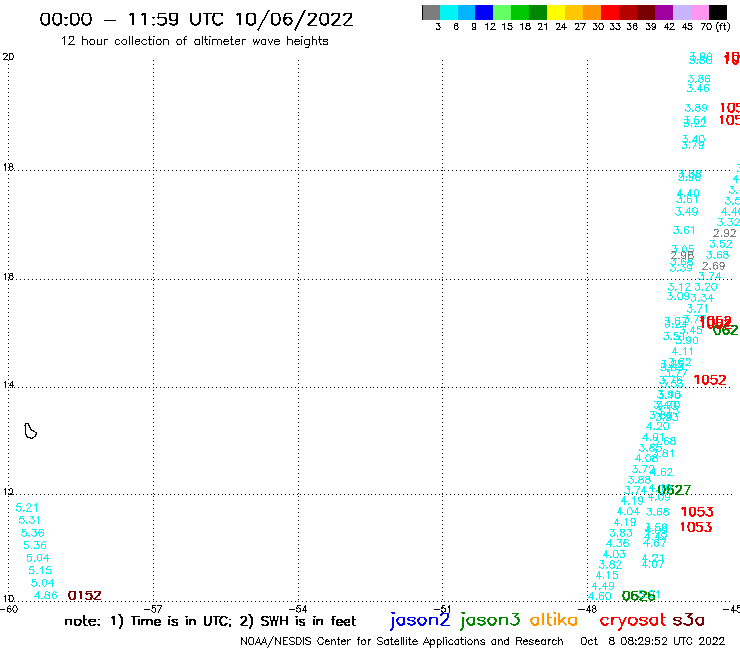The height and width of the screenshot is (650, 740).
Task: Click the wave height value 3.12
Action: [679, 287]
